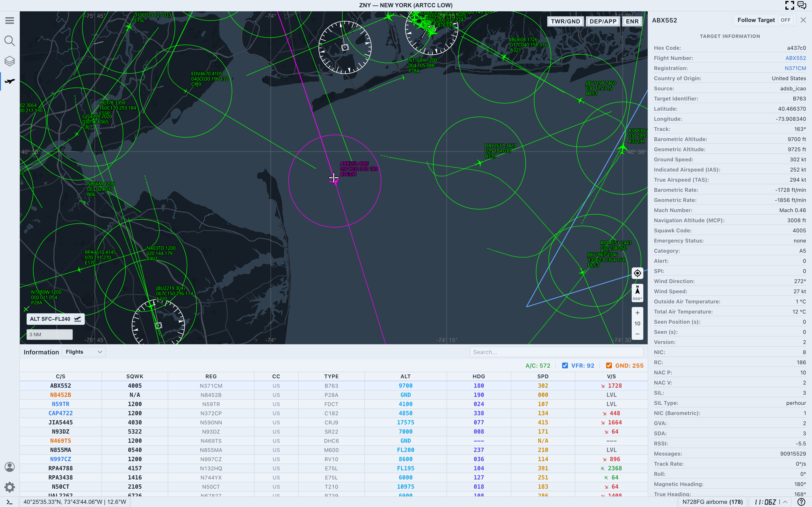Click the zoom level 10 indicator
812x507 pixels.
click(x=637, y=323)
